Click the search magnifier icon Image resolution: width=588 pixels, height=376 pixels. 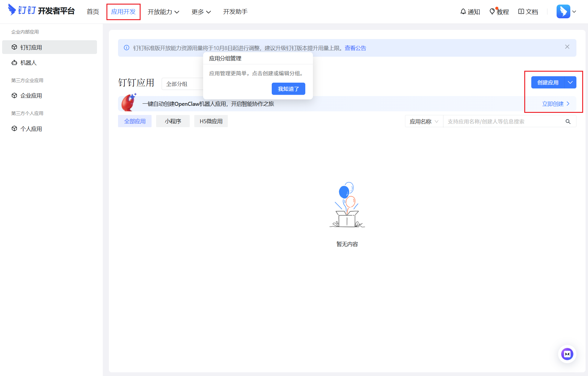[x=568, y=121]
